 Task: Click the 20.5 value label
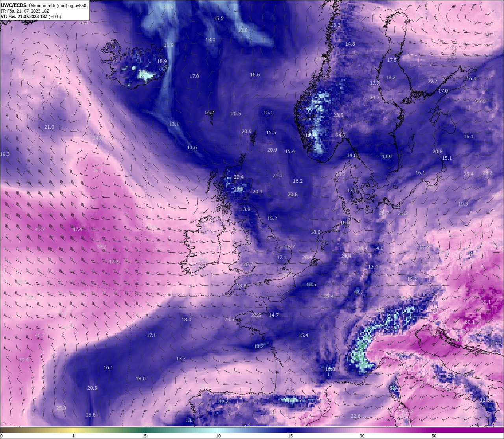click(236, 114)
